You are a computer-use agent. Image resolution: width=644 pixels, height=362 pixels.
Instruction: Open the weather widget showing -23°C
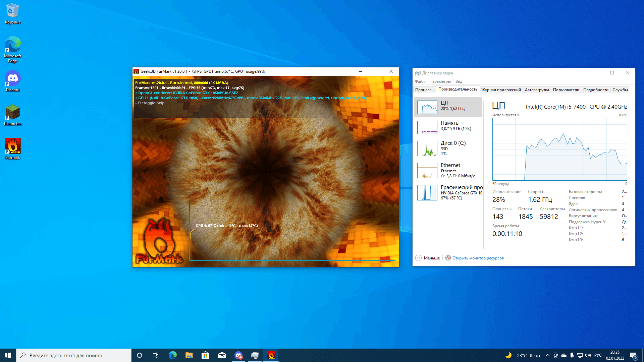pos(523,355)
